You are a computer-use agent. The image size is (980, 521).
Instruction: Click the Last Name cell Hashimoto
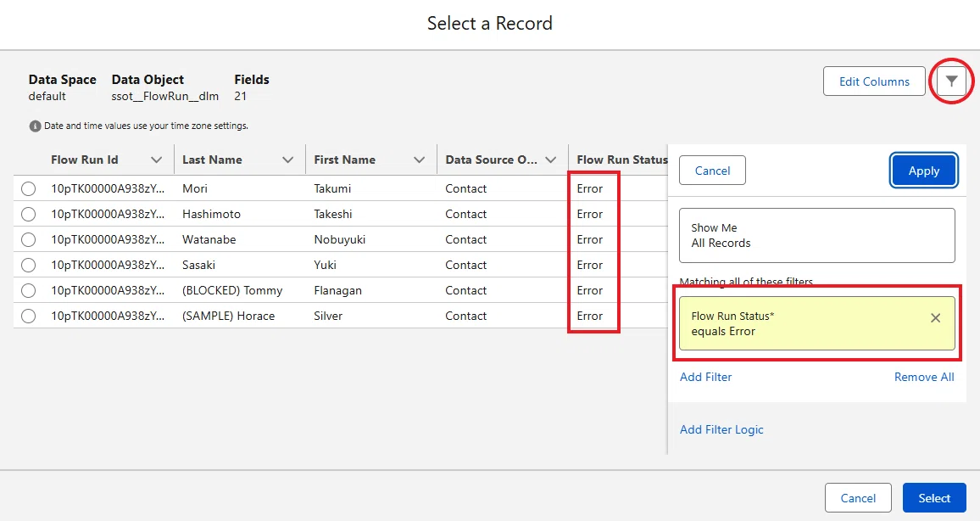coord(211,214)
